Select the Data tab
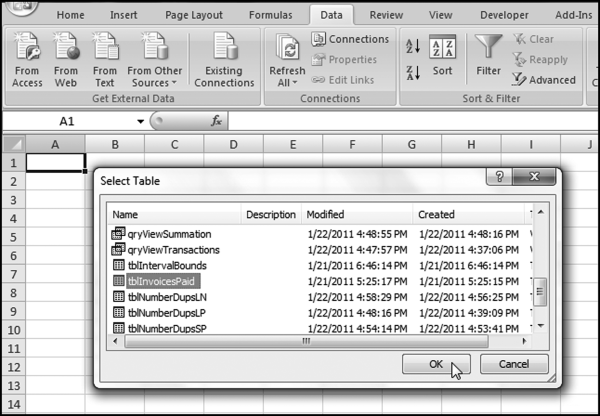The width and height of the screenshot is (600, 416). [x=331, y=15]
